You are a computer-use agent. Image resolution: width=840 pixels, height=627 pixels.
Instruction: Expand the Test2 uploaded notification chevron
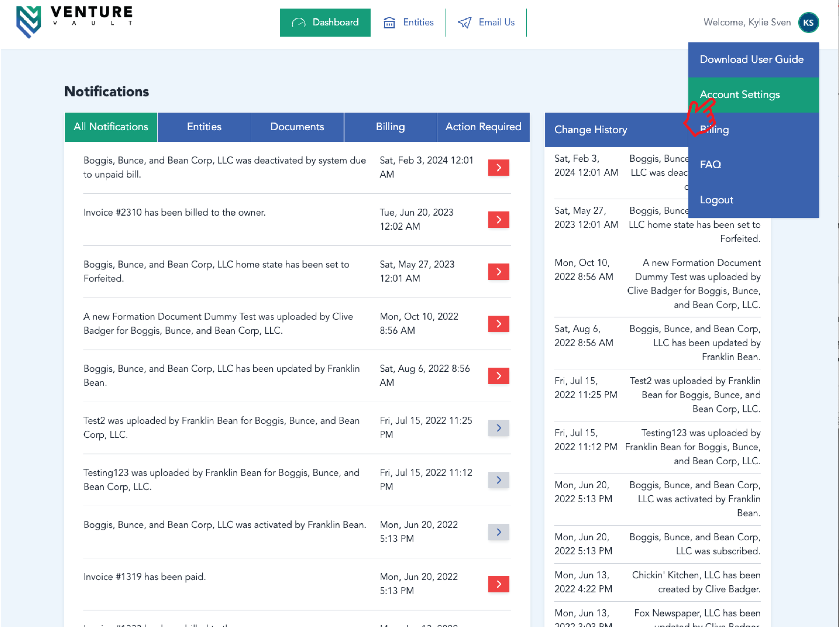click(498, 428)
